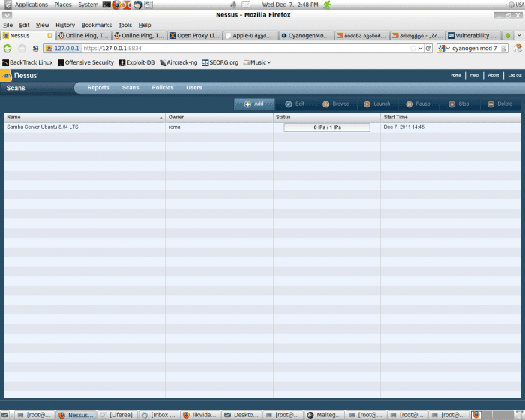Expand the URL history dropdown arrow
Viewport: 525px width, 420px height.
[420, 49]
